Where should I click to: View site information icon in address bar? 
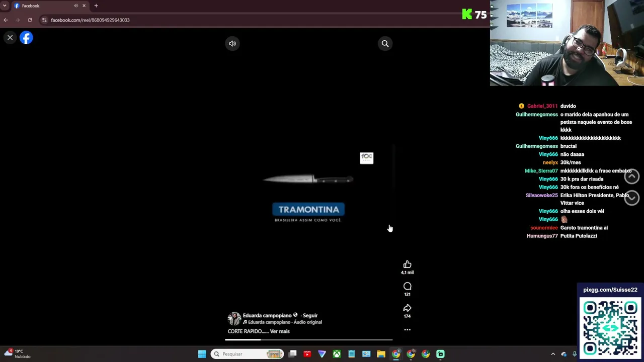(x=44, y=20)
